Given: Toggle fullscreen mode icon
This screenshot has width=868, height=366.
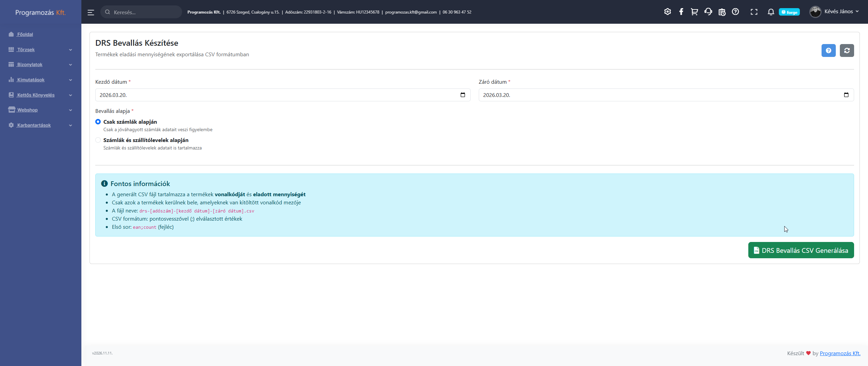Looking at the screenshot, I should 754,12.
